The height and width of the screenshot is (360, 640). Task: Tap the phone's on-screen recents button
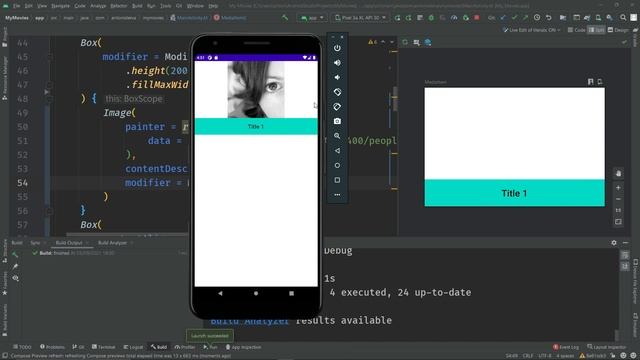point(291,293)
